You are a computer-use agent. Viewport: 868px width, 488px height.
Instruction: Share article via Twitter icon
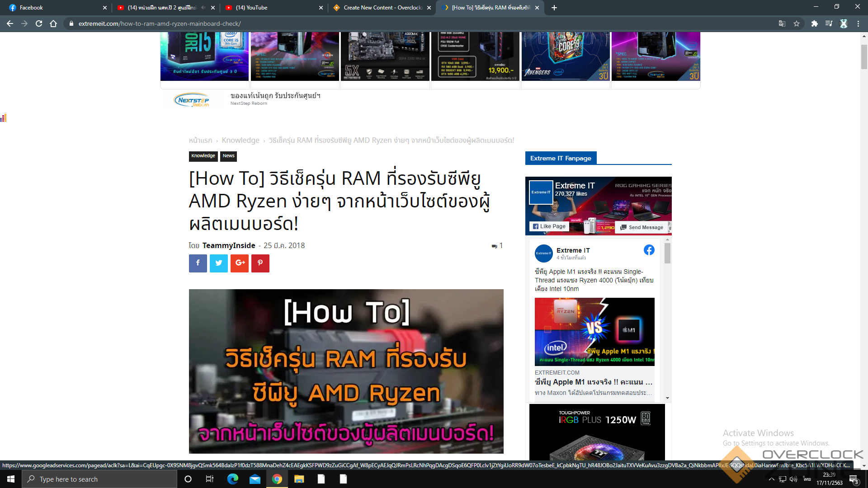click(x=219, y=263)
